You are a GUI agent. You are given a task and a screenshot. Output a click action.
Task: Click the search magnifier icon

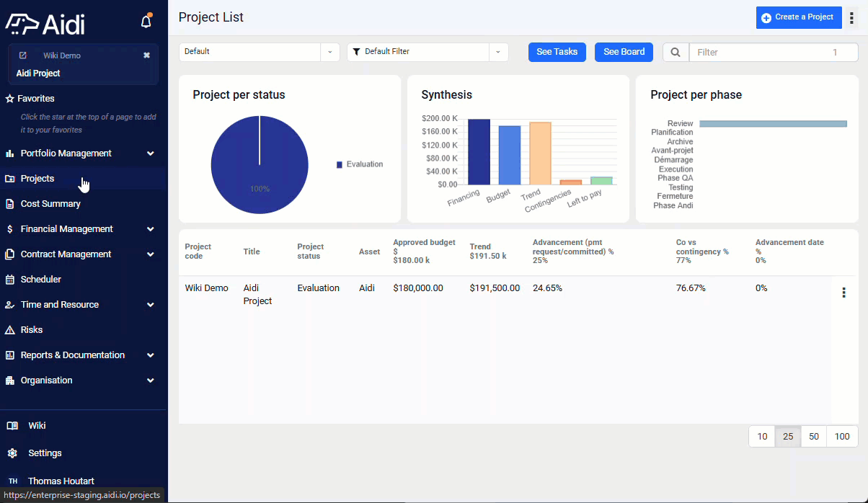676,52
